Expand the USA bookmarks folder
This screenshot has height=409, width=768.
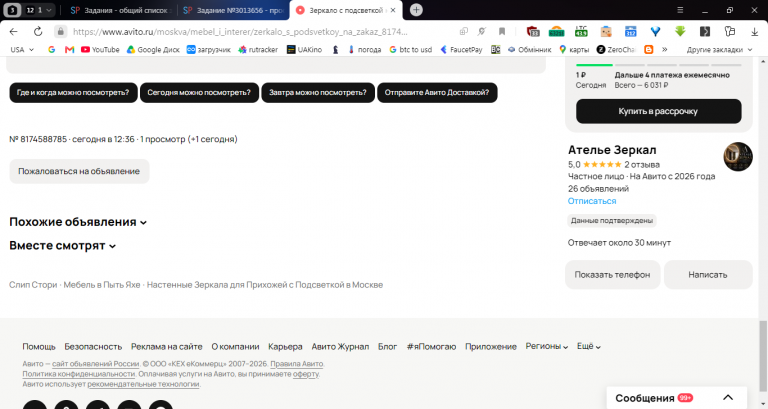(x=22, y=49)
